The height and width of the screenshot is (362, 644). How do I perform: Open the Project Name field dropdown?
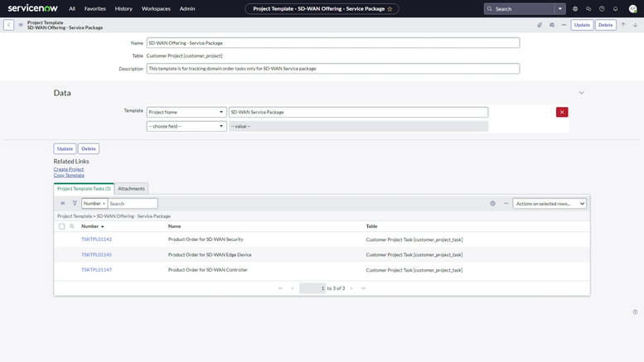pyautogui.click(x=186, y=112)
